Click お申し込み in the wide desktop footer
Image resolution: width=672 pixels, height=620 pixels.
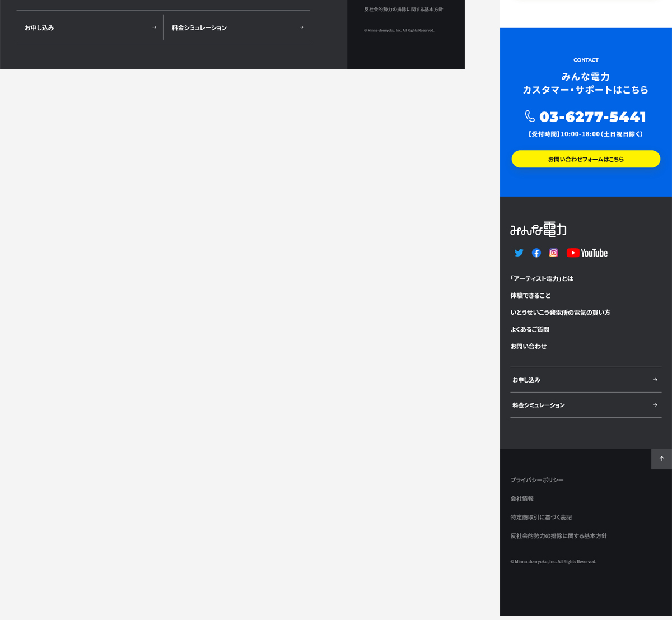coord(90,27)
